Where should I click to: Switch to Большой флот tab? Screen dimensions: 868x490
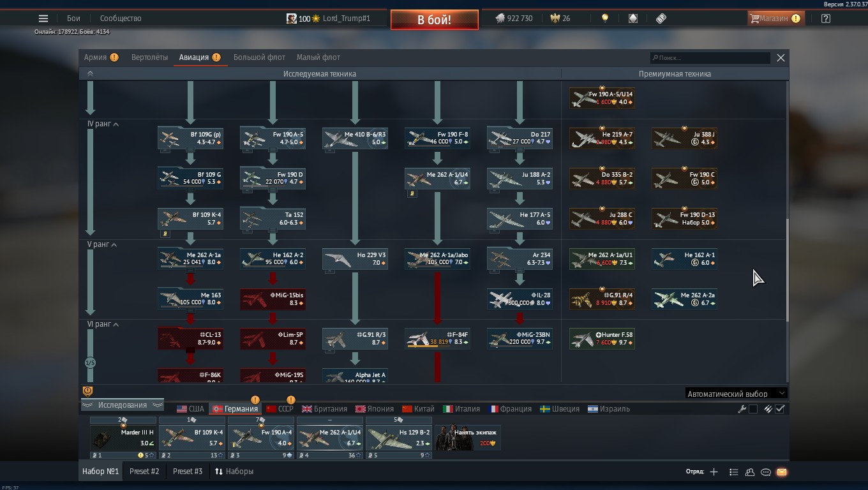(x=259, y=57)
